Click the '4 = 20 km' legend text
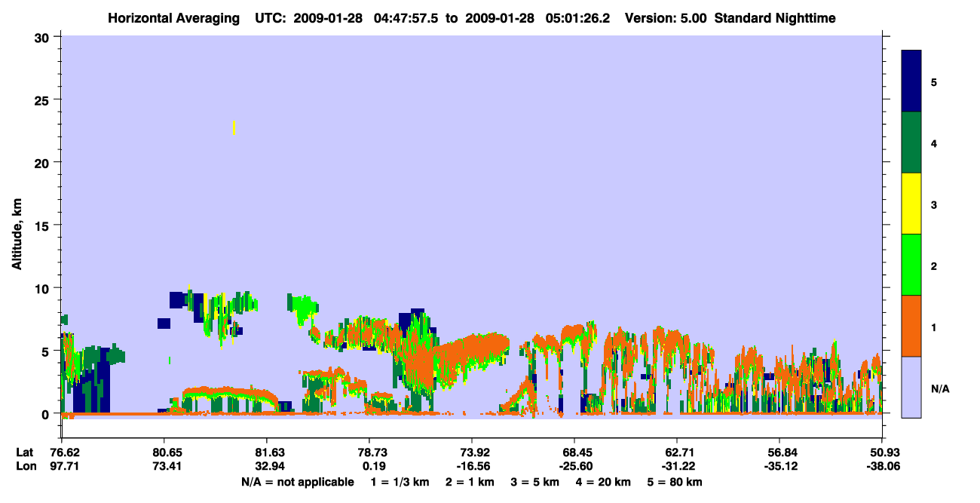Viewport: 980px width, 503px height. 605,481
